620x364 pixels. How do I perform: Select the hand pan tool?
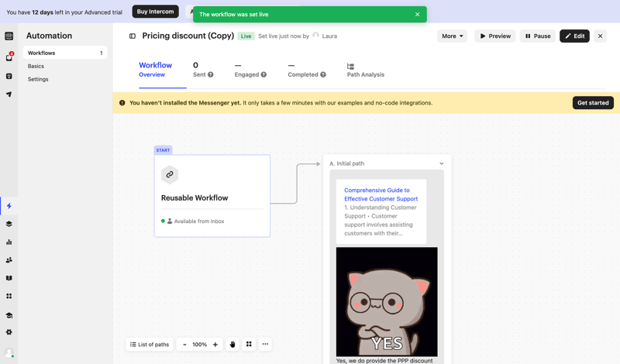232,344
